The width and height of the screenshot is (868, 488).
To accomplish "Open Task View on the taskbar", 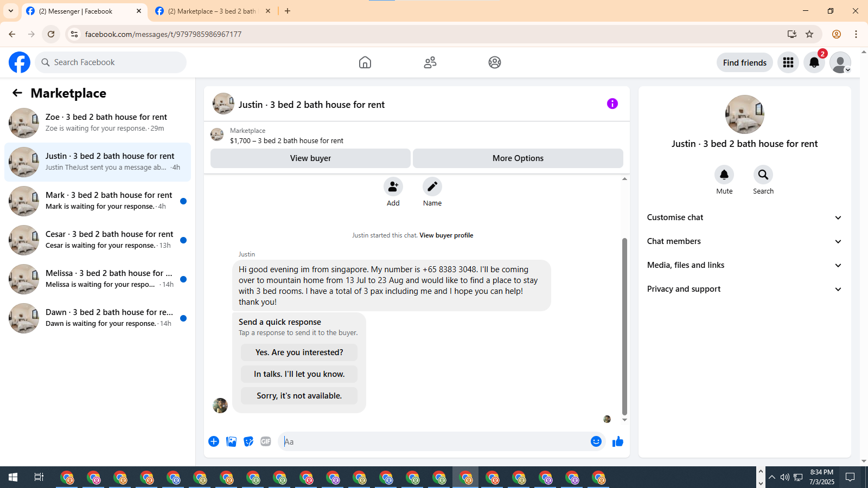I will (x=39, y=477).
